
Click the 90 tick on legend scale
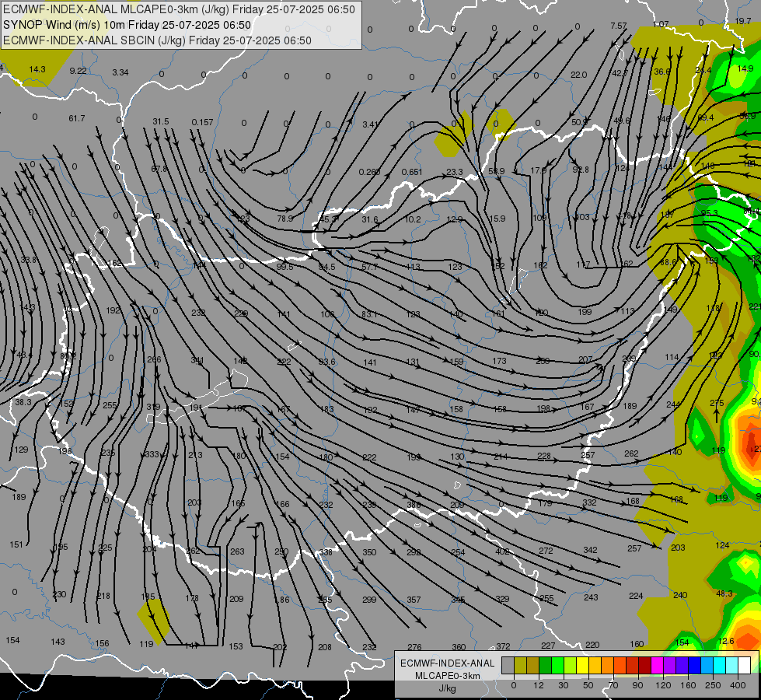click(638, 685)
